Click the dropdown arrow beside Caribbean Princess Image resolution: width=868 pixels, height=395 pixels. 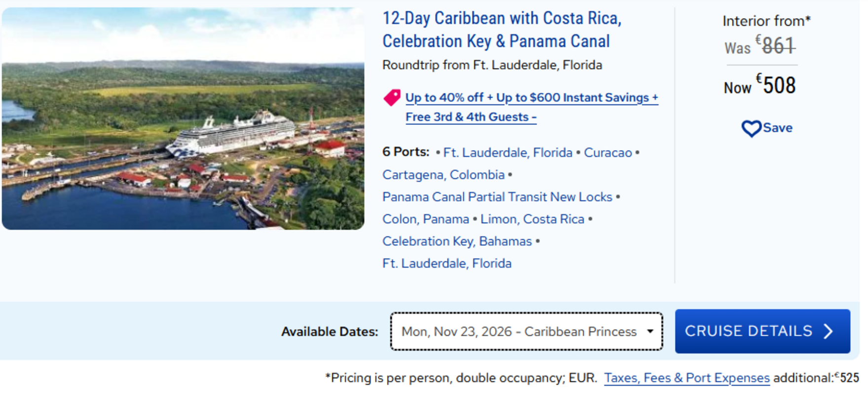pos(650,331)
